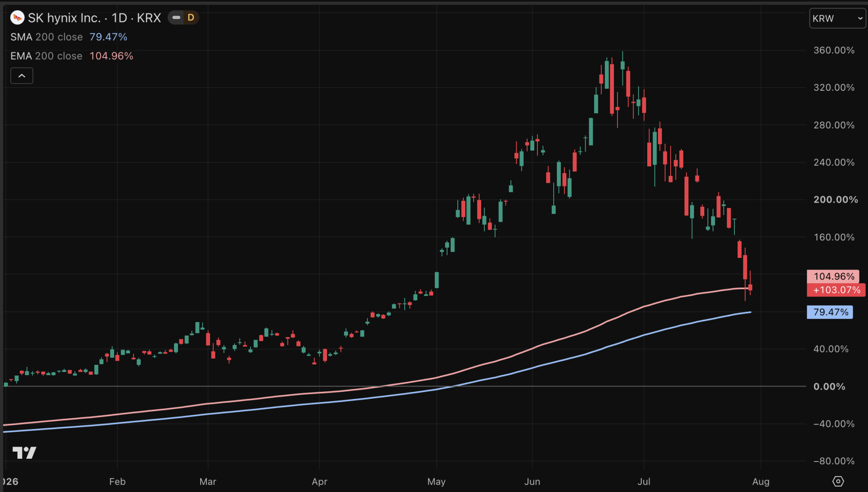Click the Jun label on time axis
Screen dimensions: 868x492
tap(532, 482)
